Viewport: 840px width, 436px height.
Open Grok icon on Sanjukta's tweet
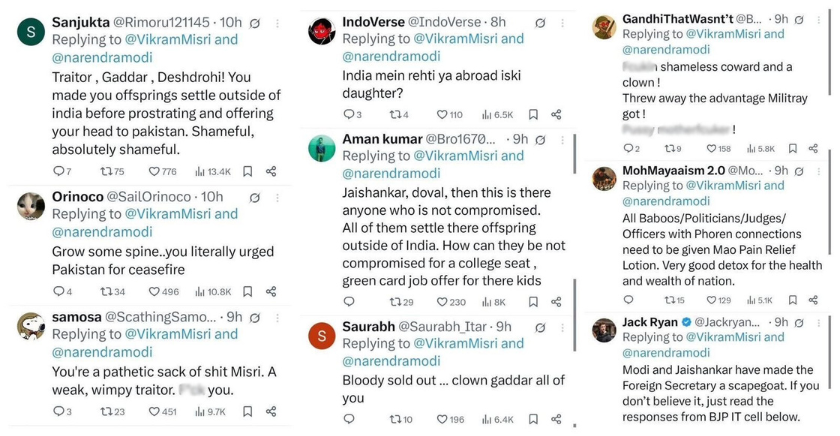point(257,22)
